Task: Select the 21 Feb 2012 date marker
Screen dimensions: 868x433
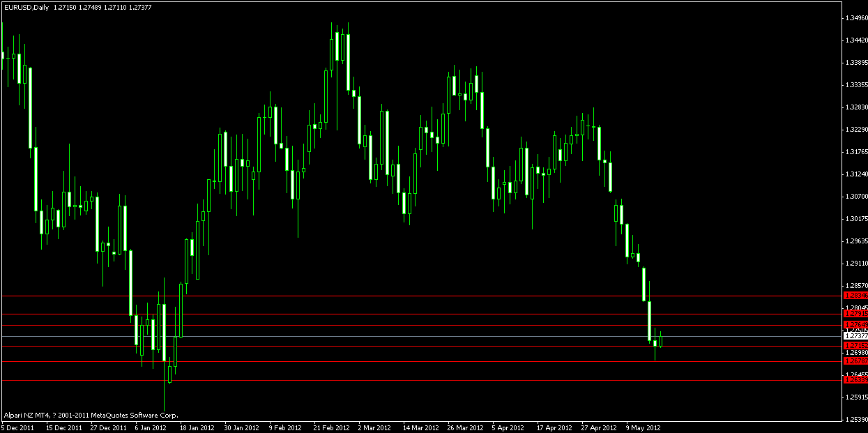Action: pos(332,427)
